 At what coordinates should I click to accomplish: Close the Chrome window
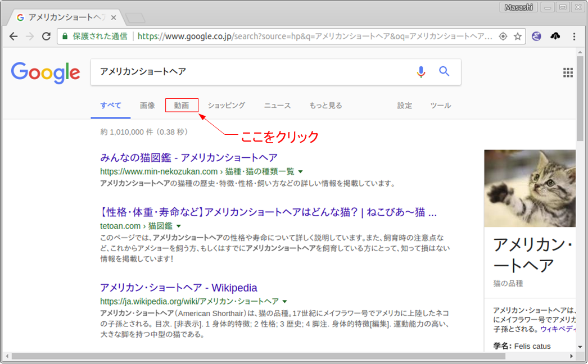click(x=578, y=7)
